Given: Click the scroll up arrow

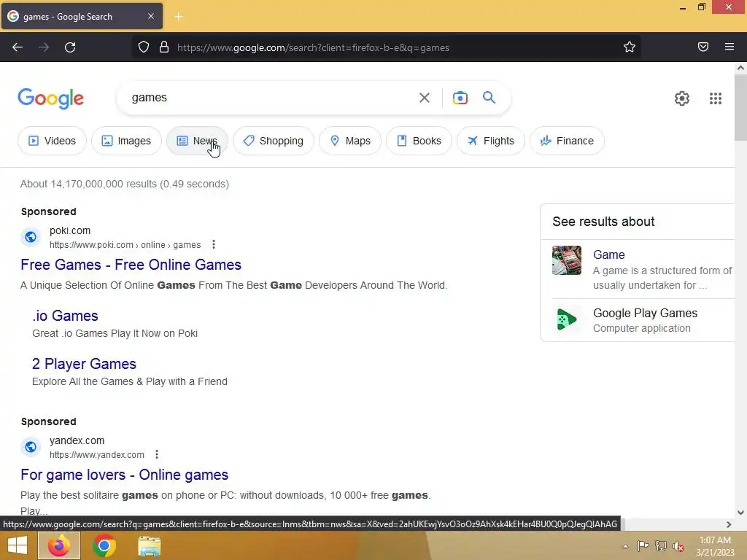Looking at the screenshot, I should click(x=740, y=68).
